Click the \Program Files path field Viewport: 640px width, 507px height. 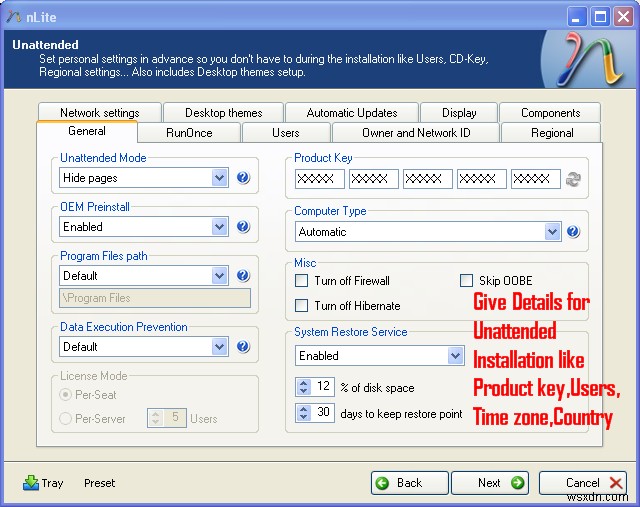pos(155,298)
